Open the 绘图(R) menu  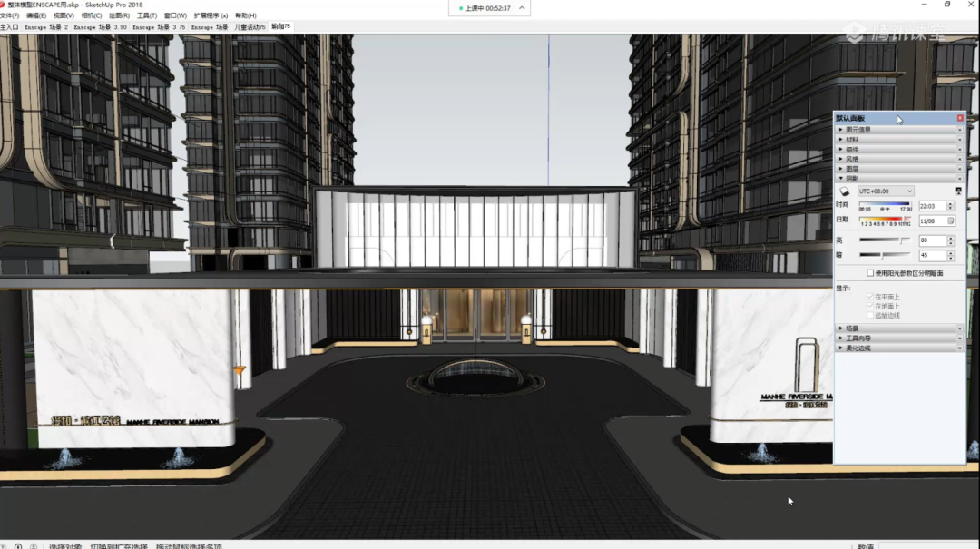pos(119,15)
